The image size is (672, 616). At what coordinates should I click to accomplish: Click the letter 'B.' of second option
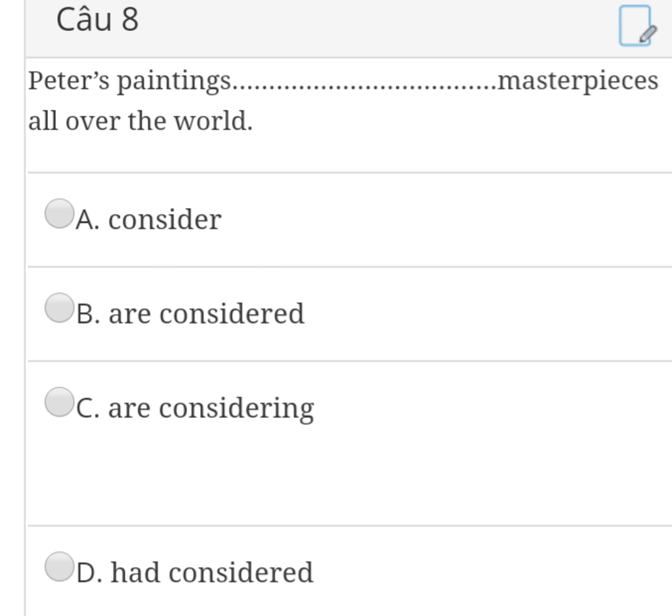[x=89, y=314]
